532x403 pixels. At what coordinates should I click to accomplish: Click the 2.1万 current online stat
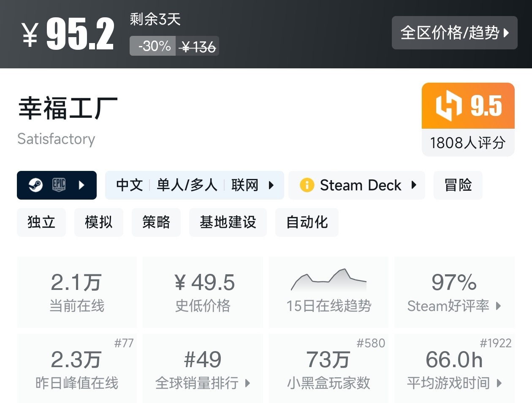tap(76, 282)
